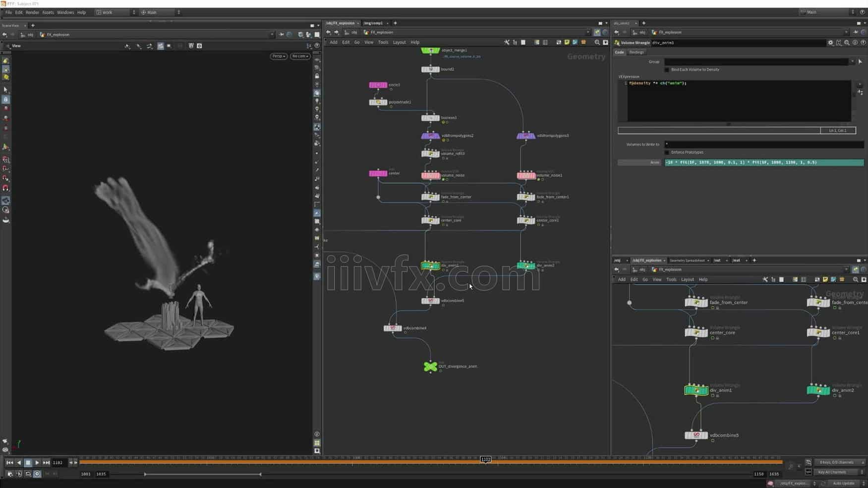The image size is (868, 488).
Task: Select the center_core node in the lower network
Action: coord(696,333)
